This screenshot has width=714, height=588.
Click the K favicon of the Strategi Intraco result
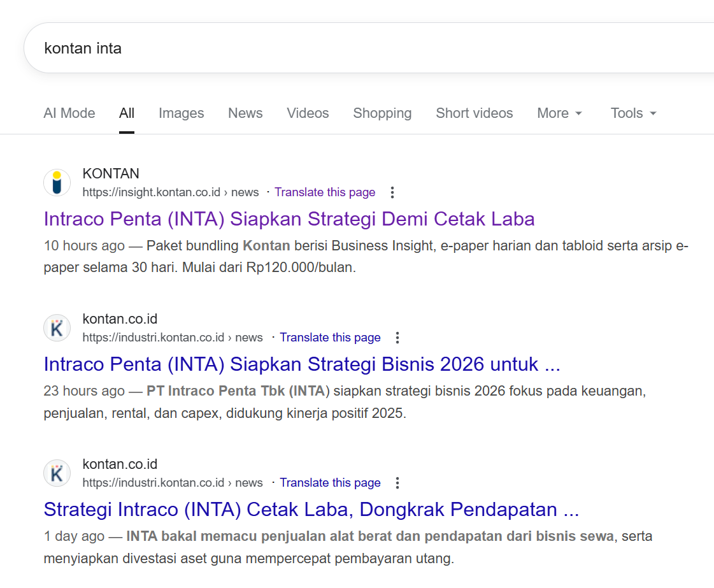(x=57, y=473)
